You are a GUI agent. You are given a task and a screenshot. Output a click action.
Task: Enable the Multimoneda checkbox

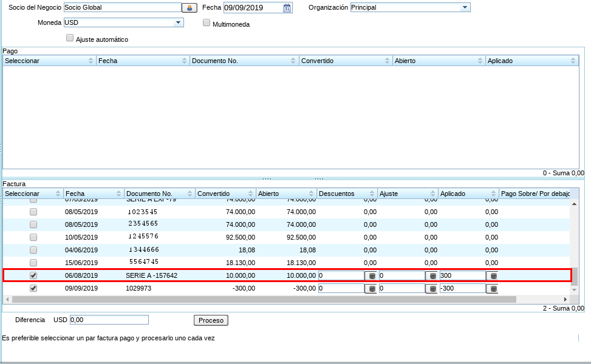tap(207, 23)
